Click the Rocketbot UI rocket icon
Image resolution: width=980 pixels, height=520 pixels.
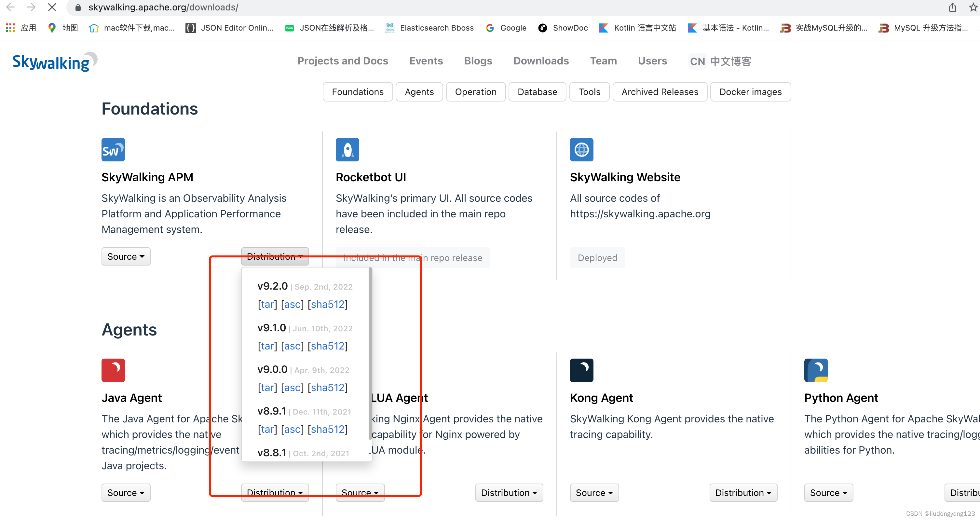[347, 149]
